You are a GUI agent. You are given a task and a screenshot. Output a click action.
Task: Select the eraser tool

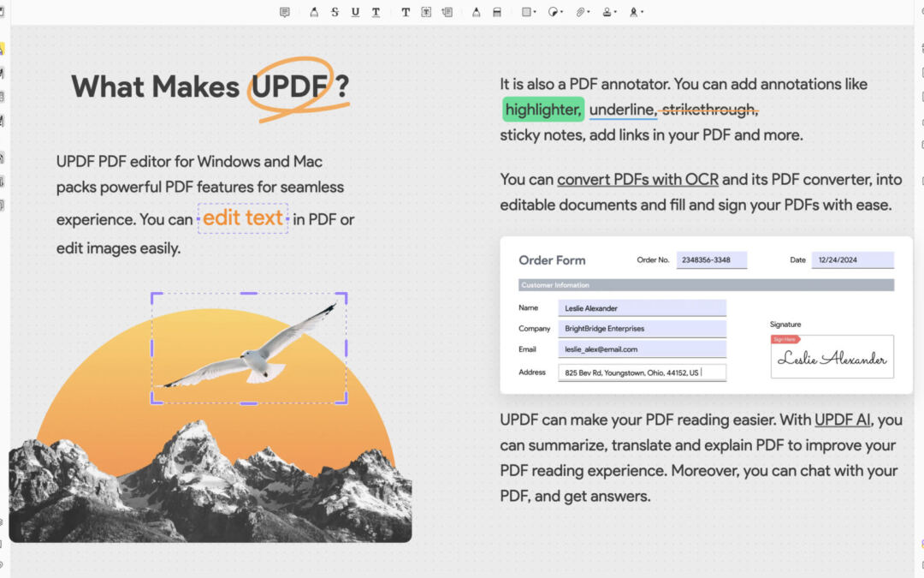point(498,12)
